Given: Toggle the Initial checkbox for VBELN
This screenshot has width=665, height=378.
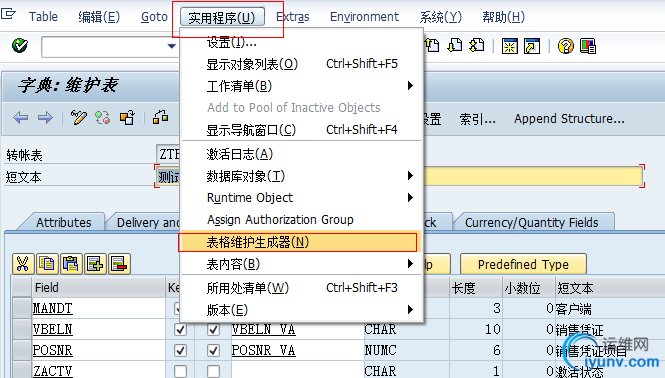Looking at the screenshot, I should 213,330.
